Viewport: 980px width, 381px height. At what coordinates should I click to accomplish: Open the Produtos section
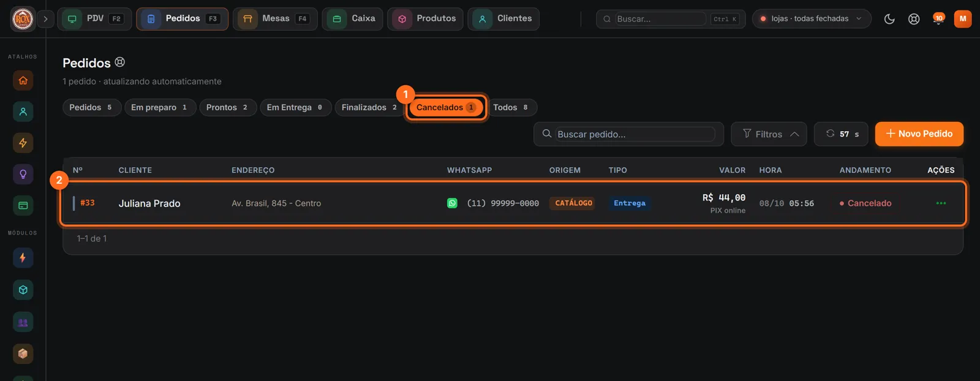(425, 19)
